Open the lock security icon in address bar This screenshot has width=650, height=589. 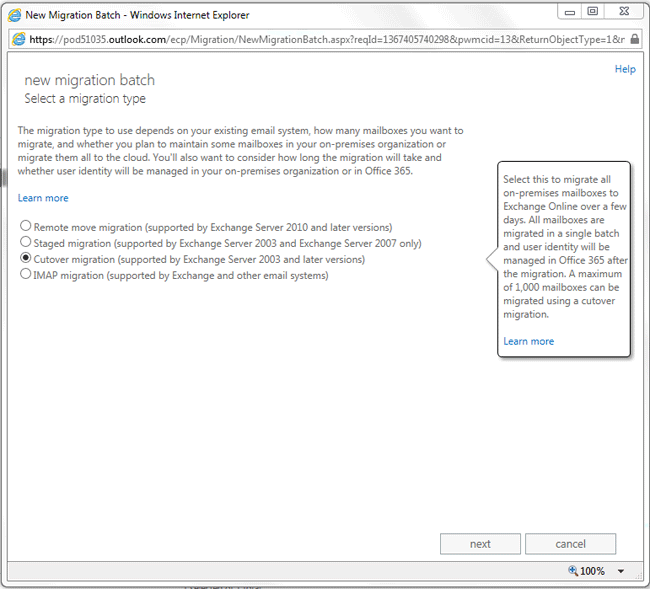(634, 39)
